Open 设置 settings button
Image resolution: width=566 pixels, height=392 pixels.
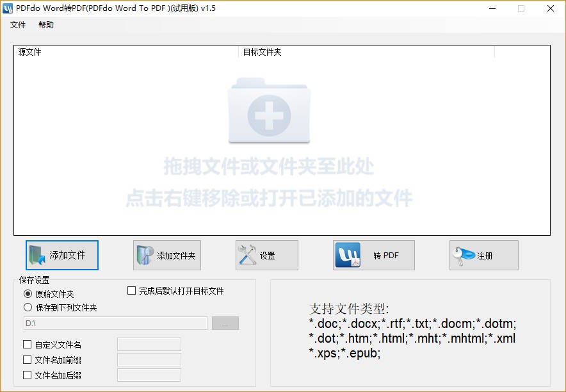[267, 255]
